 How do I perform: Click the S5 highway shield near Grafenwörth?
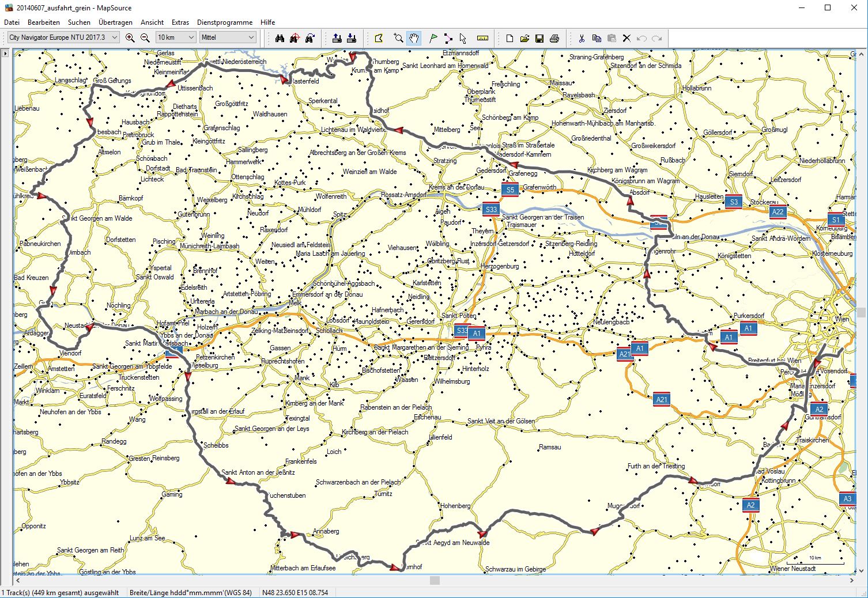510,190
